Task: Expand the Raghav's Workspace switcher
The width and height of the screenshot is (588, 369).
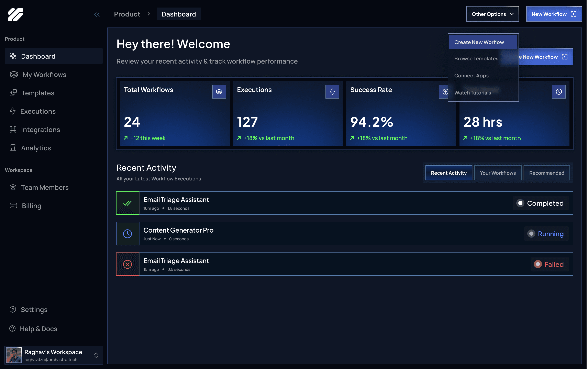Action: pyautogui.click(x=96, y=355)
